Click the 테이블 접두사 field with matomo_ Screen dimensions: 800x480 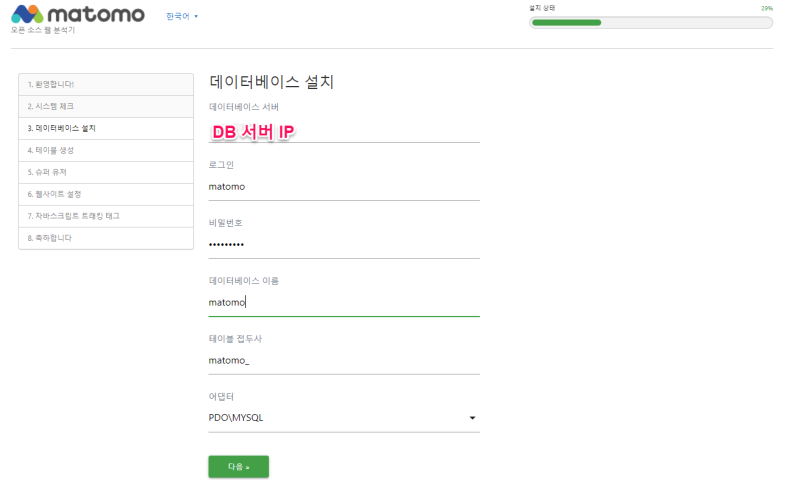344,361
